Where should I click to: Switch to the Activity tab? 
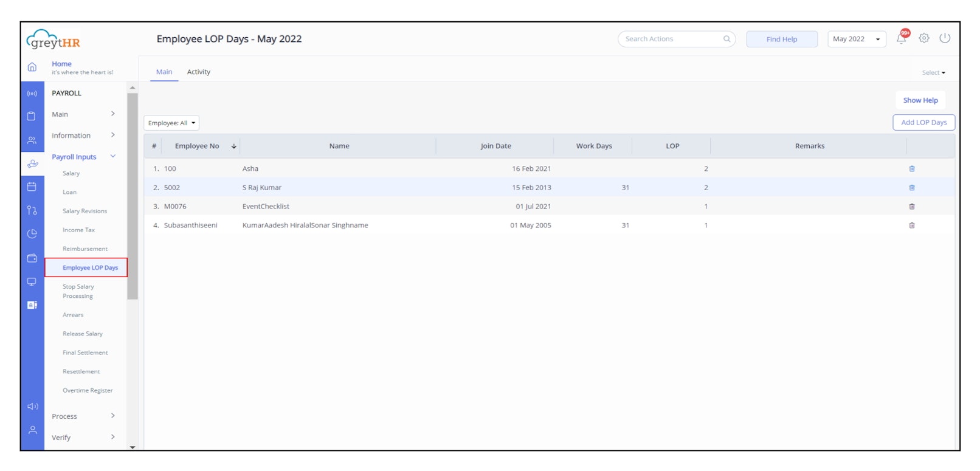tap(198, 72)
